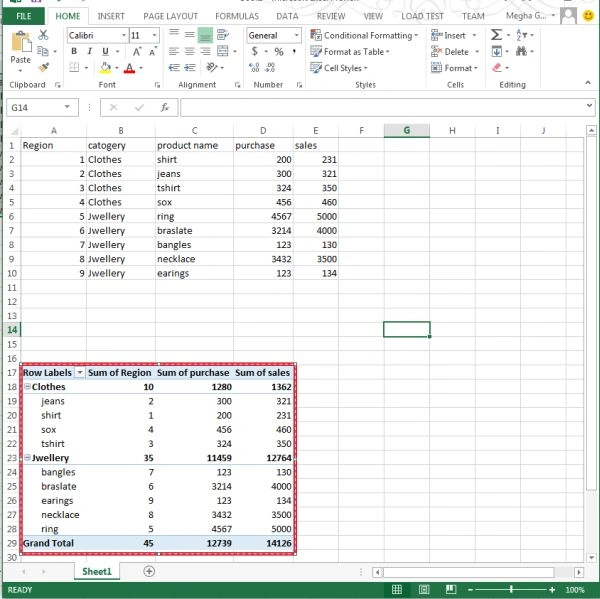600x599 pixels.
Task: Add a new sheet
Action: click(149, 571)
